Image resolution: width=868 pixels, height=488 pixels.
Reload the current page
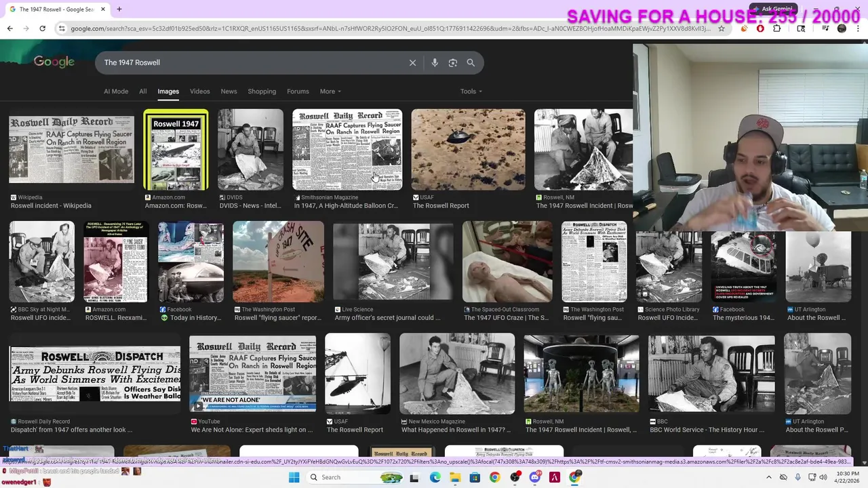coord(42,28)
